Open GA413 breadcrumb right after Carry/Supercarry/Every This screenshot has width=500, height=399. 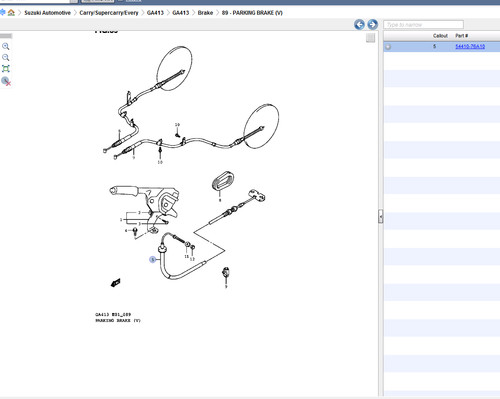tap(155, 13)
